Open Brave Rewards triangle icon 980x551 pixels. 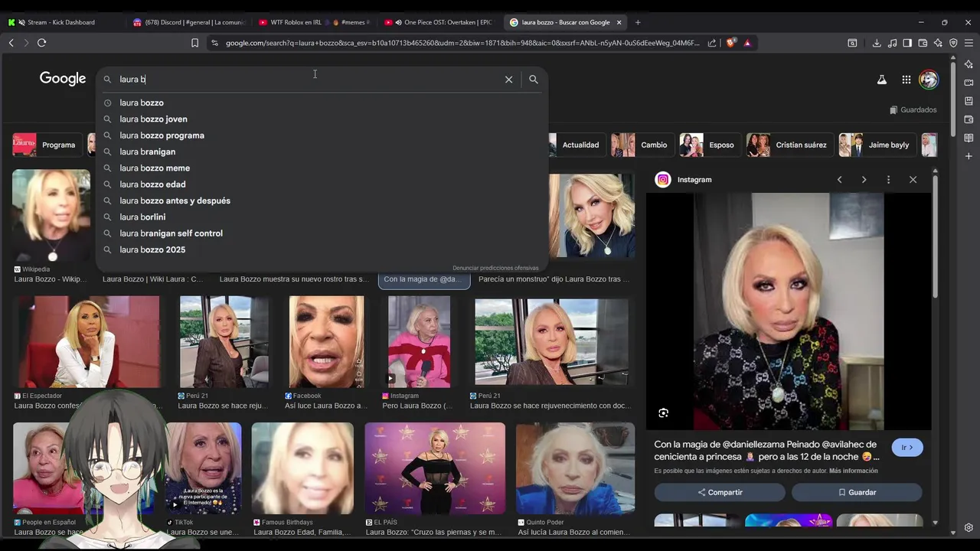tap(747, 43)
